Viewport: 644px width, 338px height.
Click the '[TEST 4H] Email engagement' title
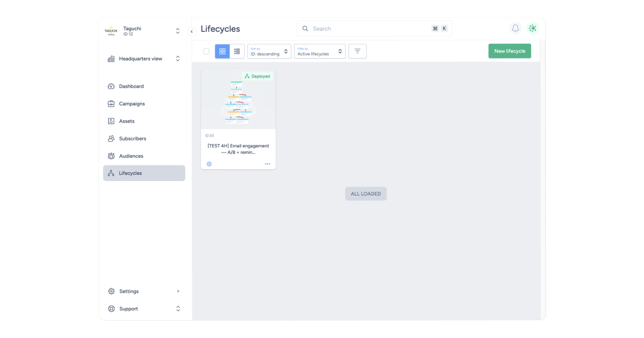(238, 149)
